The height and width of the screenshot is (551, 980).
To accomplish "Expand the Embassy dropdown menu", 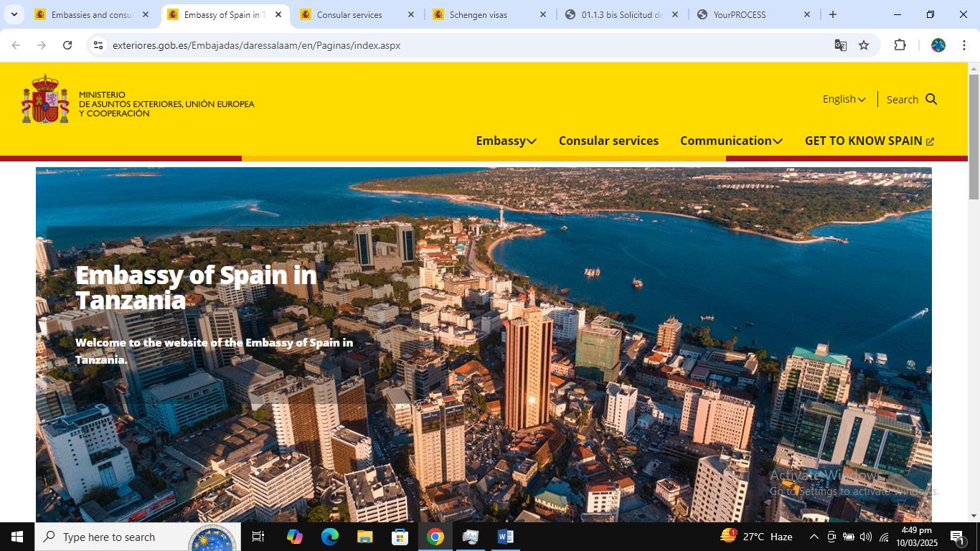I will coord(506,141).
